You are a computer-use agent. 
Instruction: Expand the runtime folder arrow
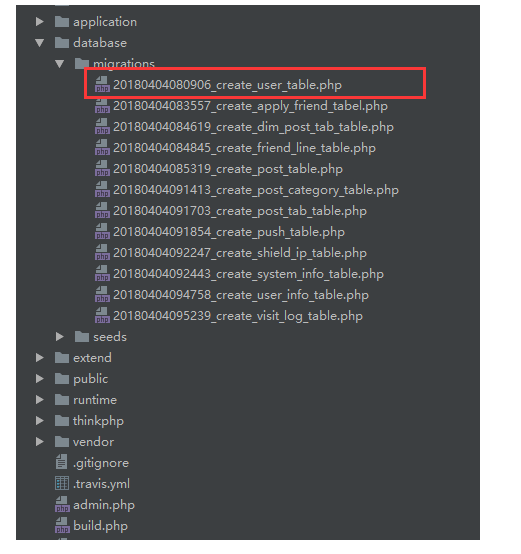click(x=40, y=400)
